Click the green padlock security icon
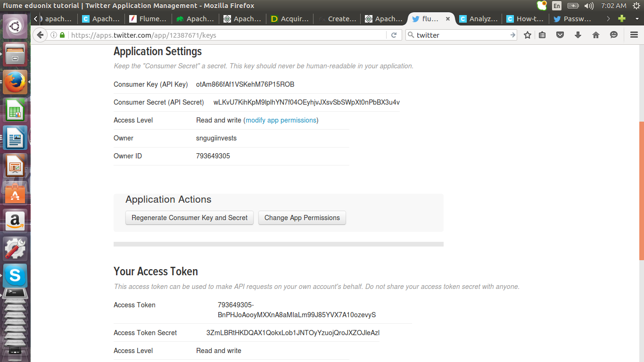Viewport: 644px width, 362px height. (62, 35)
